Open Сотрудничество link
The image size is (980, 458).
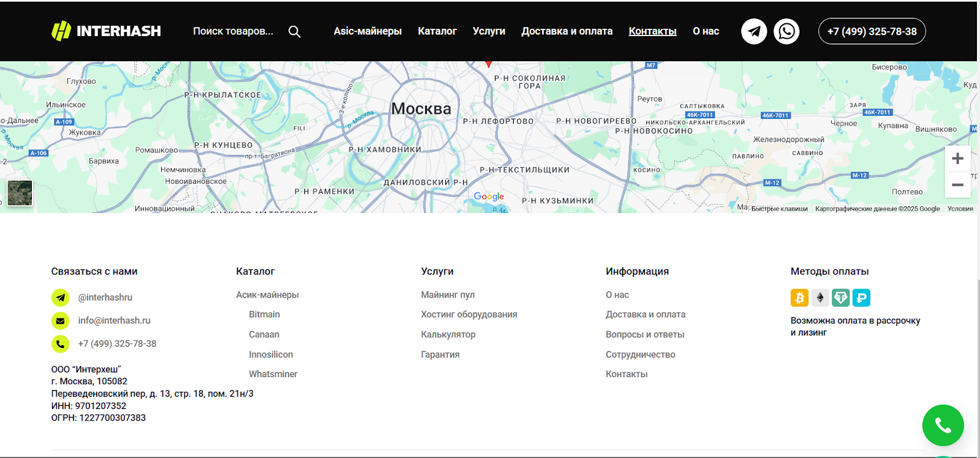641,355
